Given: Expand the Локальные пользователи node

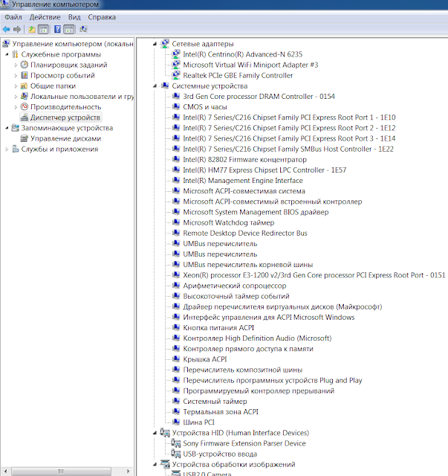Looking at the screenshot, I should tap(16, 97).
